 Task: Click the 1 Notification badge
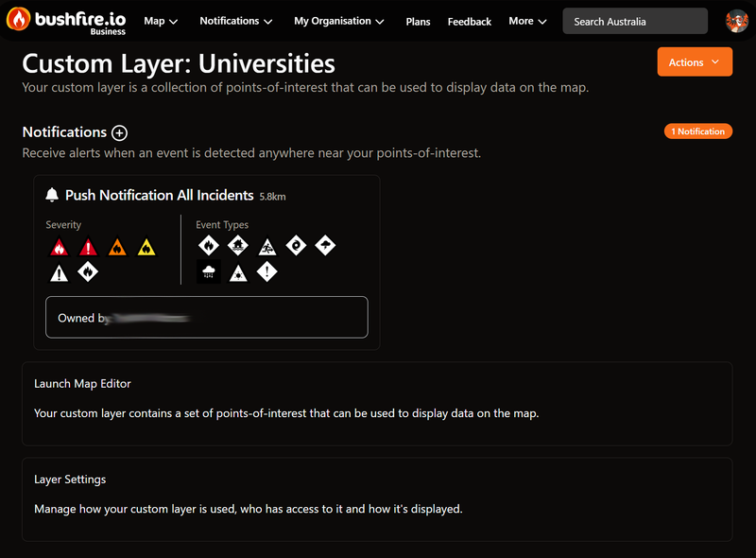pyautogui.click(x=698, y=131)
